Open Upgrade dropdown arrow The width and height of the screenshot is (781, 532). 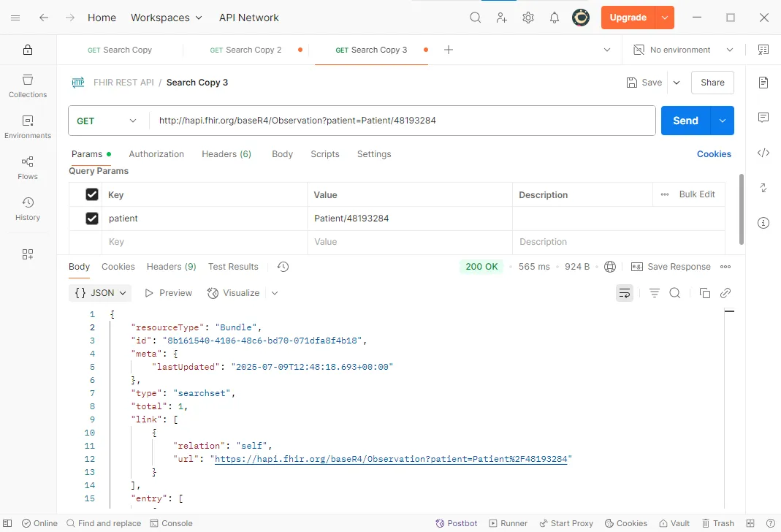[664, 18]
